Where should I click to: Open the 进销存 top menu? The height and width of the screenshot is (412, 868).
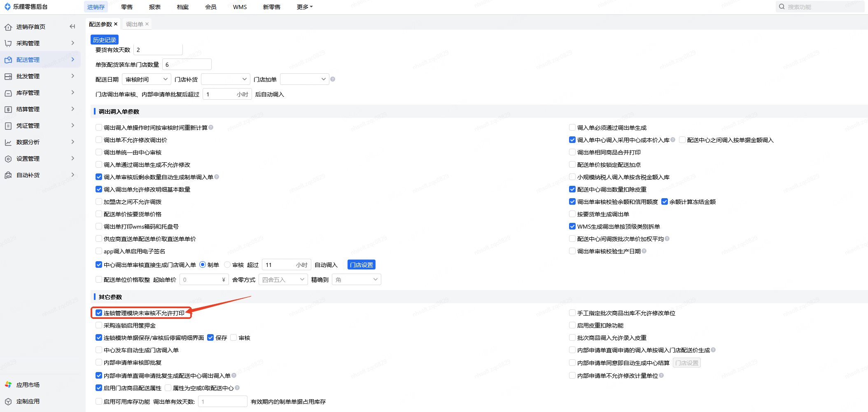click(x=96, y=7)
